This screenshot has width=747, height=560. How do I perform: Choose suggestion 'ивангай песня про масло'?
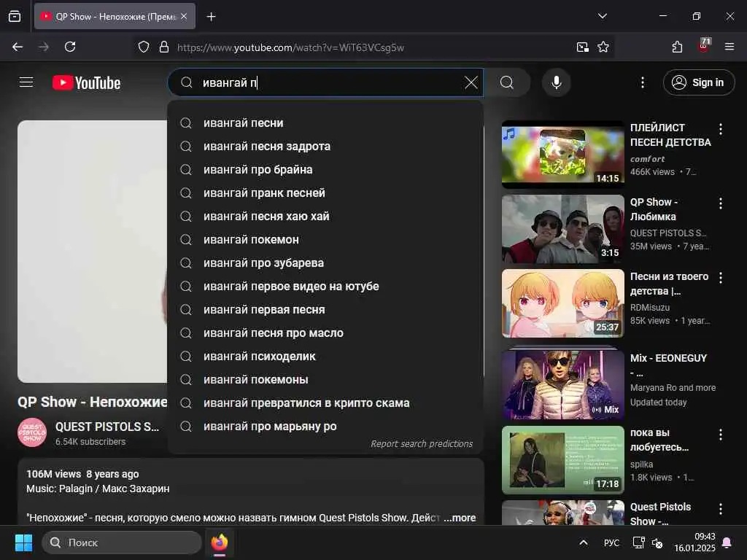pos(325,332)
